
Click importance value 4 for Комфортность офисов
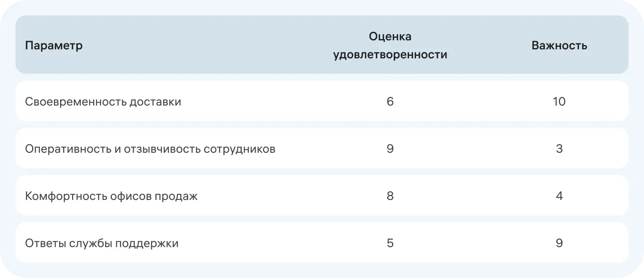tap(559, 196)
